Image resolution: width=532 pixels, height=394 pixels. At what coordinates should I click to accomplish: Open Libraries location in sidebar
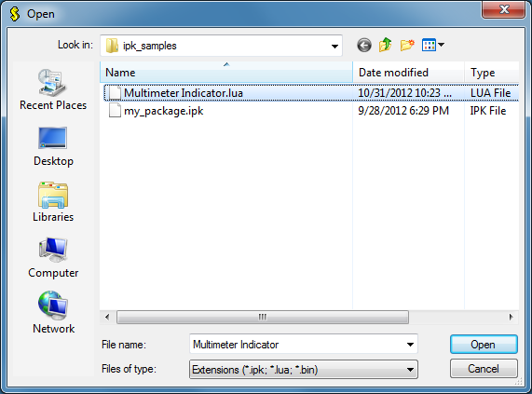point(53,202)
